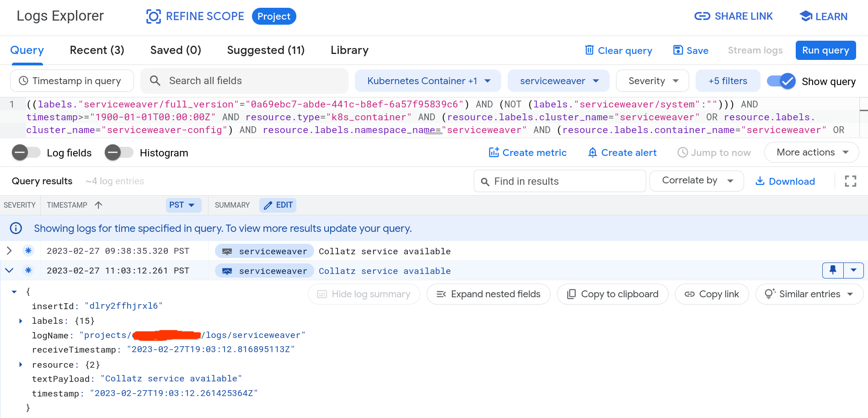Click Copy link

pos(712,294)
